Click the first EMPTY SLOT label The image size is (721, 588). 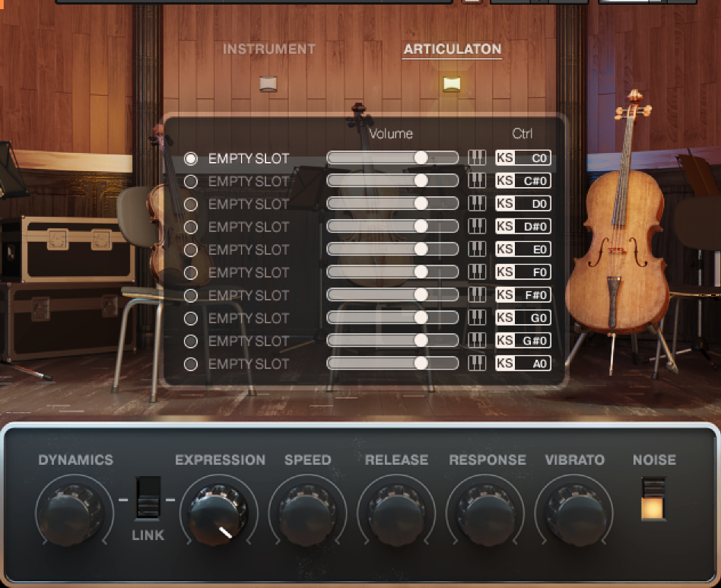[249, 158]
